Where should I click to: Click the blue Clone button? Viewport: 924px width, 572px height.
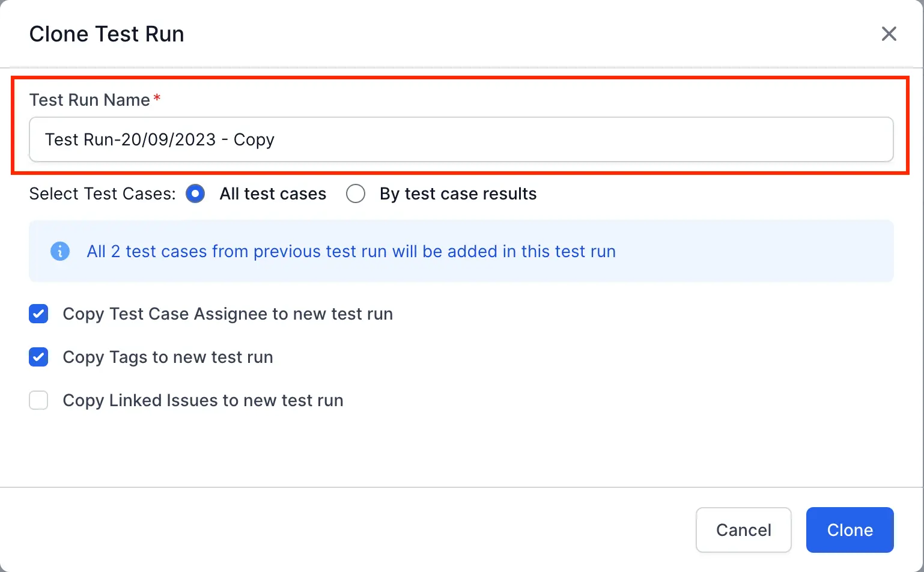[x=850, y=530]
